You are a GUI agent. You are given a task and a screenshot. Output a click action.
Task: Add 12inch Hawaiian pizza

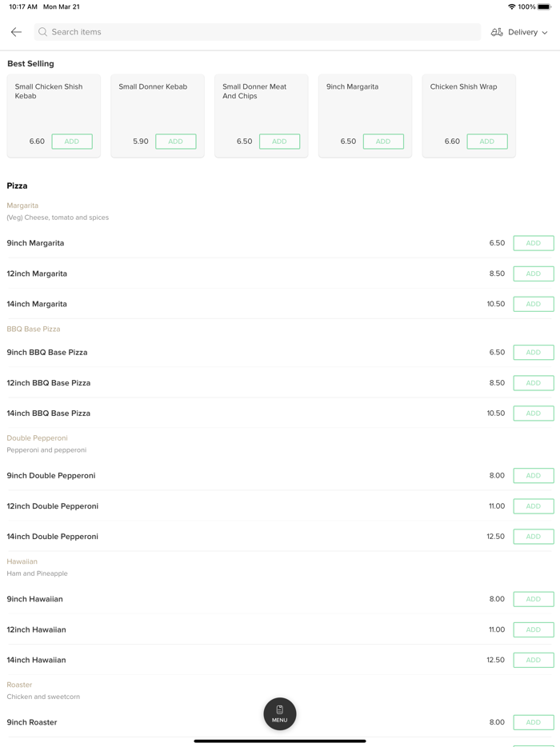(x=533, y=629)
